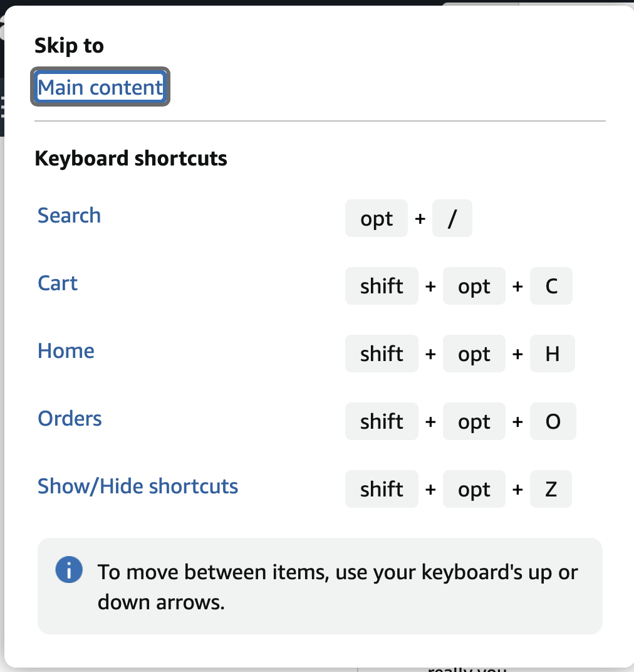Click the opt key in Home row
Viewport: 634px width, 672px height.
coord(474,354)
